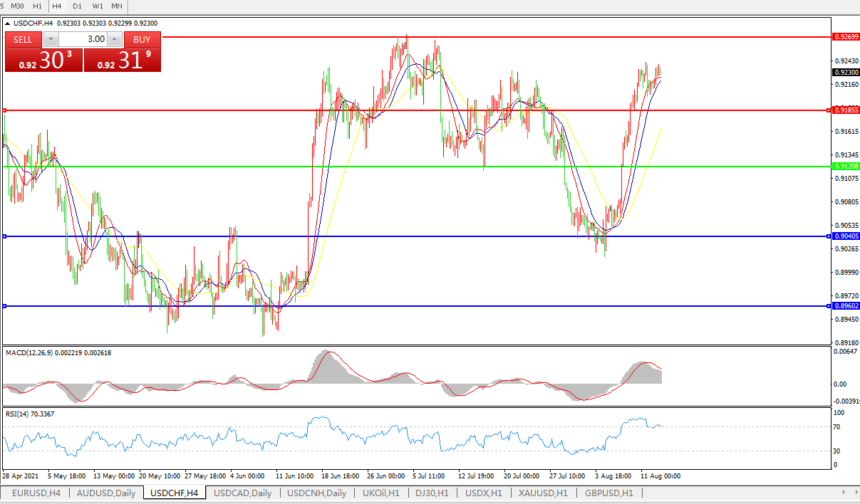
Task: Decrease lot volume with the down arrow
Action: click(x=51, y=40)
